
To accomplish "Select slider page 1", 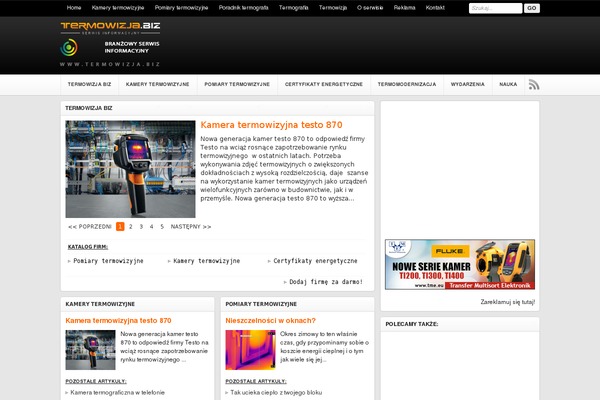I will (120, 227).
